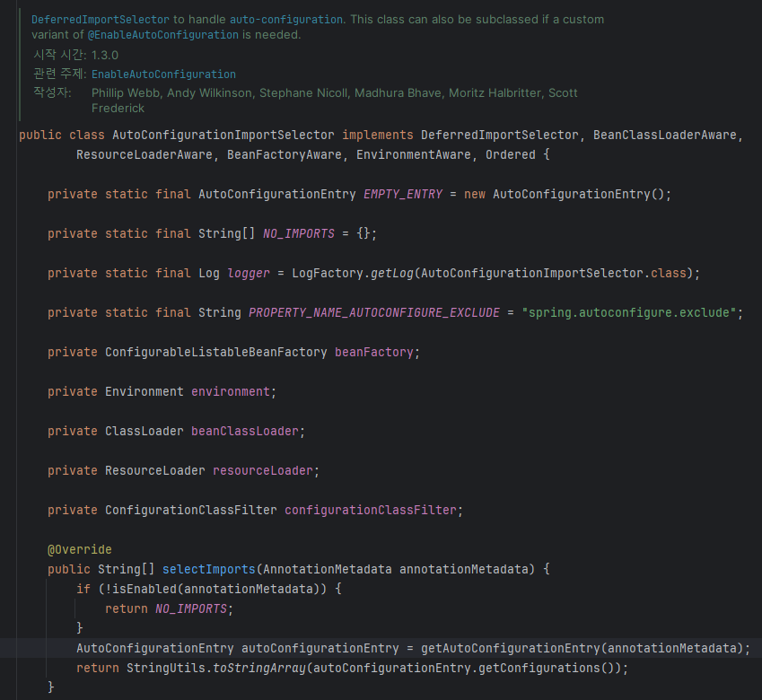The width and height of the screenshot is (762, 700).
Task: Click the "spring.autoconfigure.exclude" string literal
Action: pyautogui.click(x=629, y=313)
